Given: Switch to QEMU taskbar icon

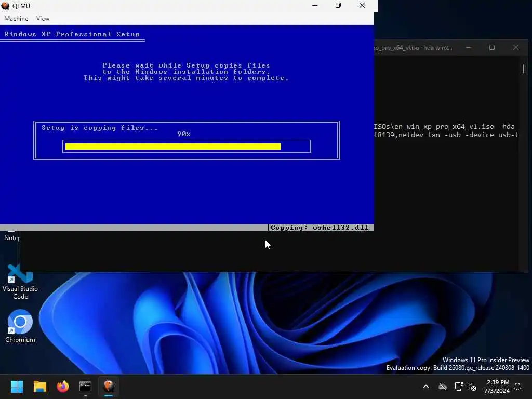Looking at the screenshot, I should [x=109, y=387].
